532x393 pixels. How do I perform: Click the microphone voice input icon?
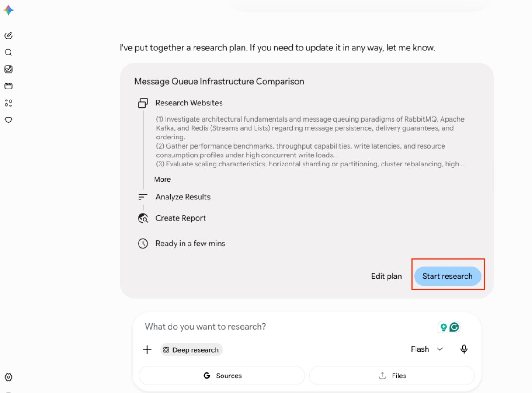coord(464,349)
